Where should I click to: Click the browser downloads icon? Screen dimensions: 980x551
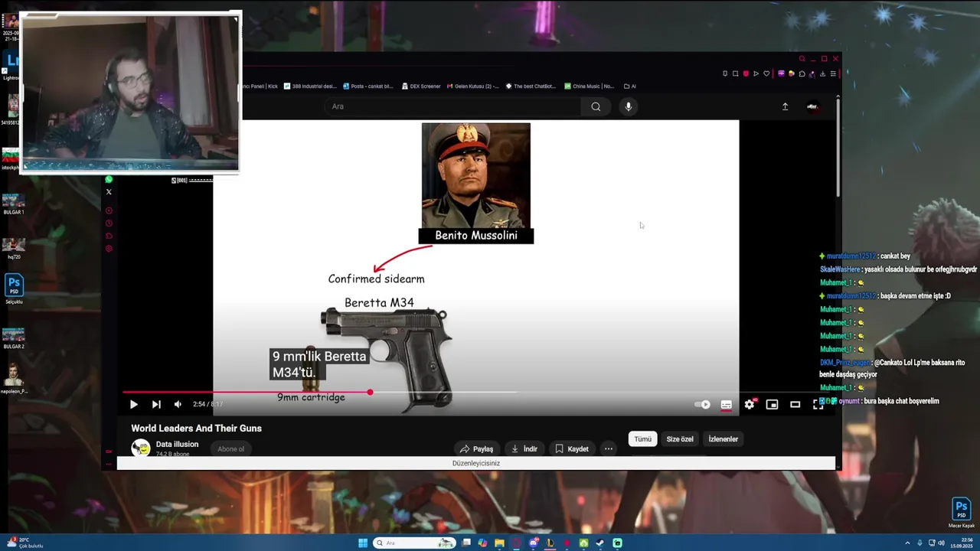tap(822, 73)
